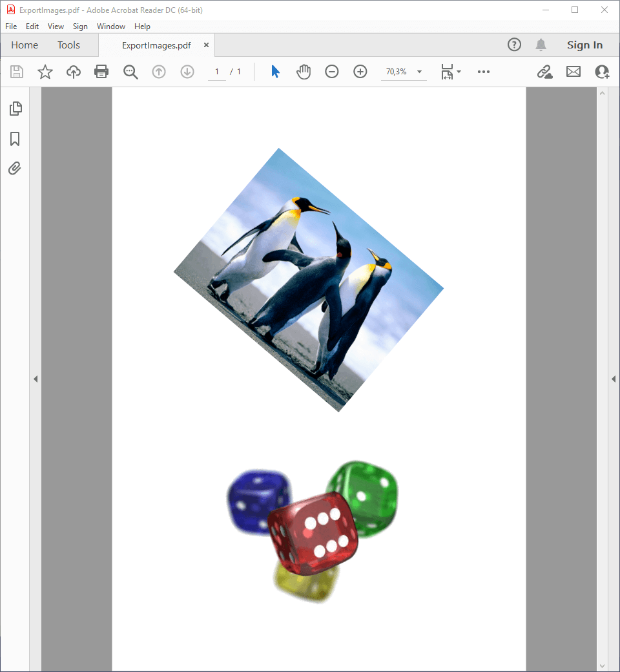
Task: Activate the arrow Selection tool
Action: pos(276,72)
